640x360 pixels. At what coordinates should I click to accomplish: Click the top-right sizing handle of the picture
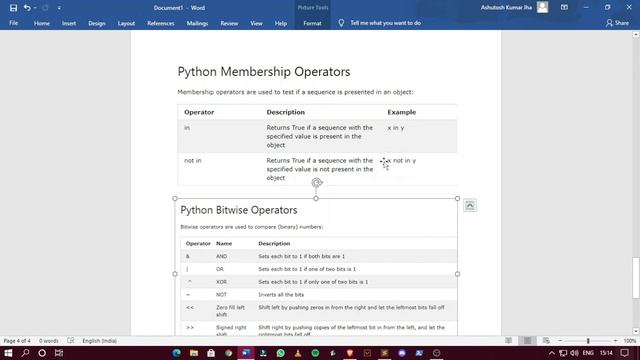pos(457,198)
